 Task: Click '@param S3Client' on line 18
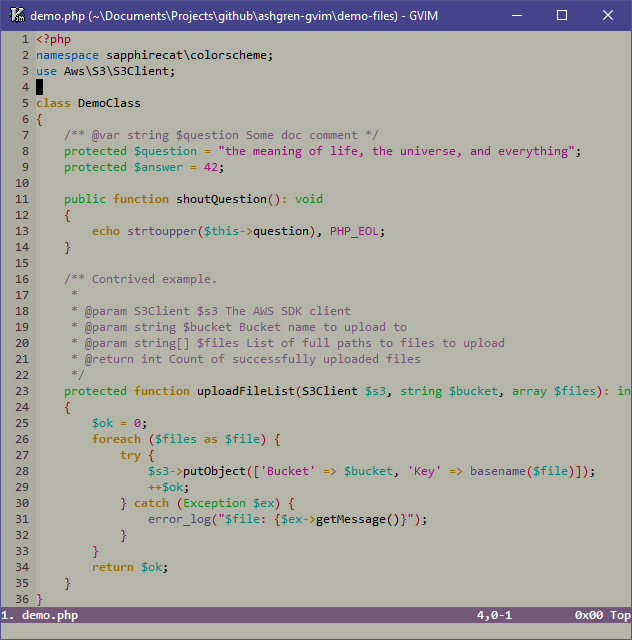[137, 311]
